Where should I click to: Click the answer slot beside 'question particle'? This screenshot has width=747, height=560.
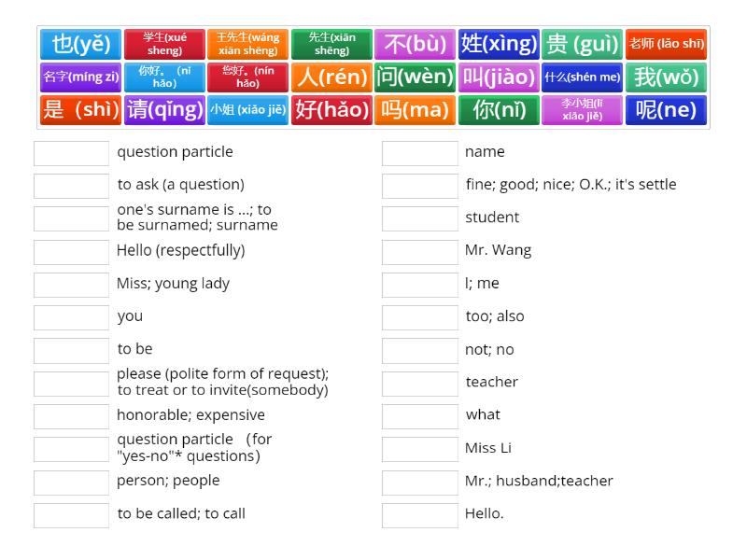[71, 152]
